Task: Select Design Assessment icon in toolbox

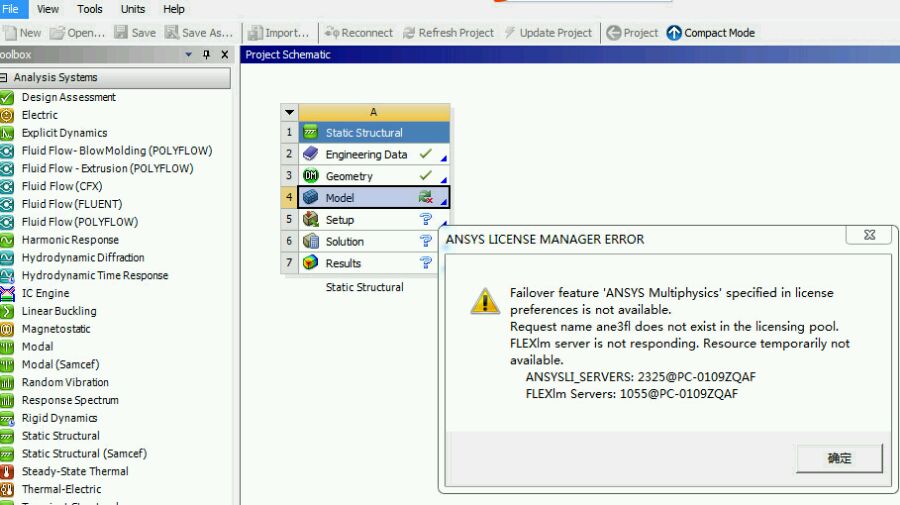Action: [x=7, y=98]
